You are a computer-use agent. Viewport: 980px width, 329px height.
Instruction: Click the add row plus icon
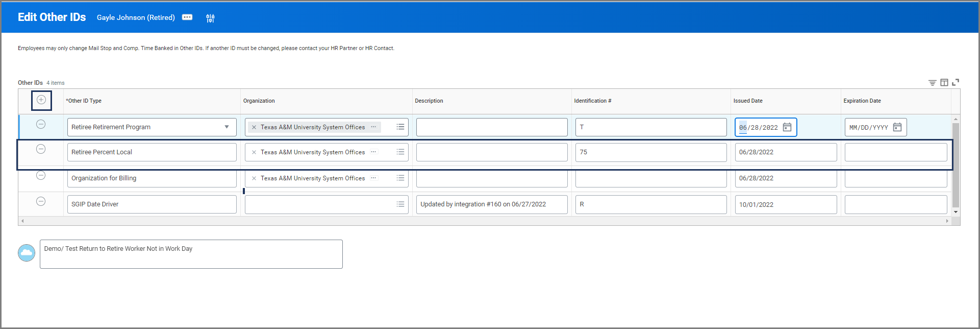point(41,100)
